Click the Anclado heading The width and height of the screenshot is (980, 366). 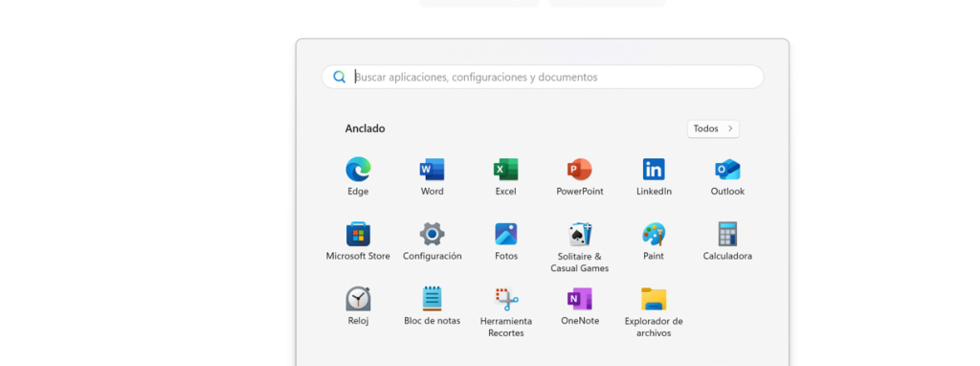point(365,128)
